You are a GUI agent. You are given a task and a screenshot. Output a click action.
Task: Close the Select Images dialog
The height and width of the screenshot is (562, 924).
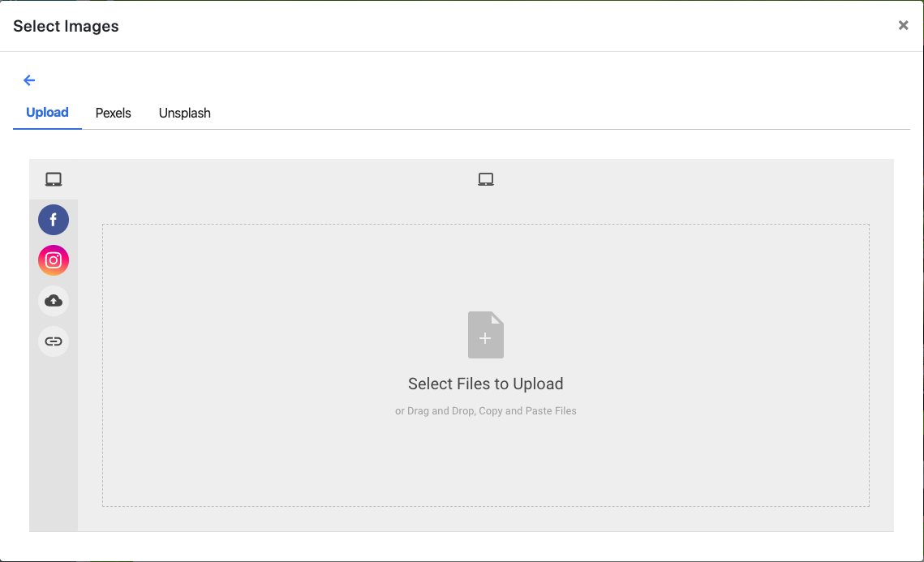click(x=903, y=25)
